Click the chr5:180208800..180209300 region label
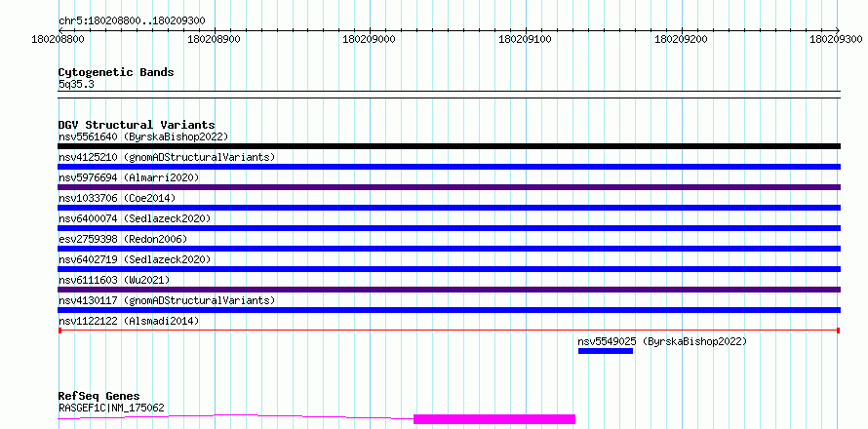The image size is (868, 429). pos(132,20)
